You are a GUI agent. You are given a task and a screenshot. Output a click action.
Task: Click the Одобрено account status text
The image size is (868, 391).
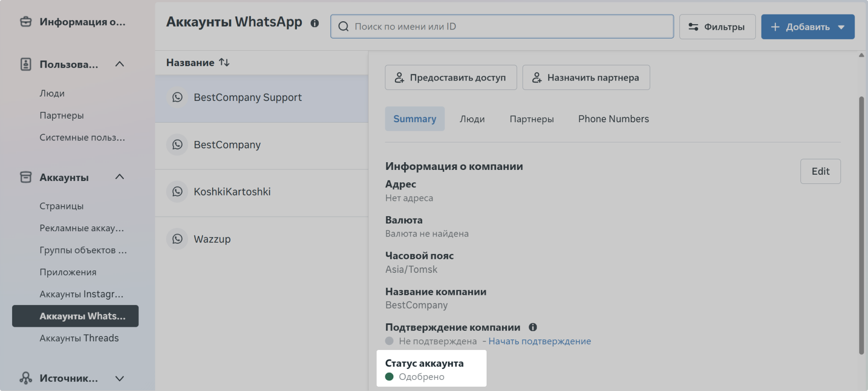pos(421,377)
